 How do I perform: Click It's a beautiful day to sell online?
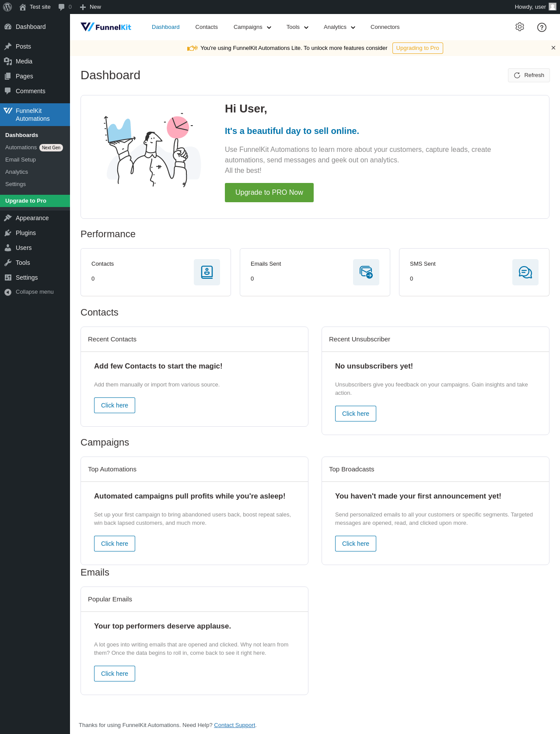click(292, 131)
